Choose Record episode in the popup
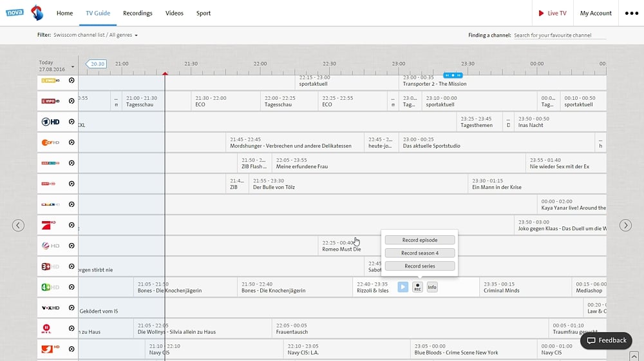Image resolution: width=644 pixels, height=361 pixels. (x=420, y=240)
